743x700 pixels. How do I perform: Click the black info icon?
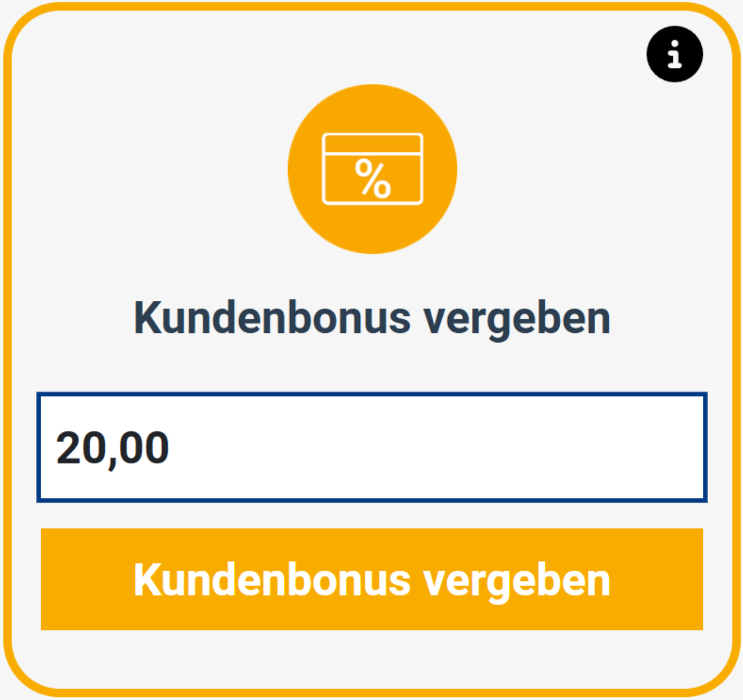coord(674,54)
